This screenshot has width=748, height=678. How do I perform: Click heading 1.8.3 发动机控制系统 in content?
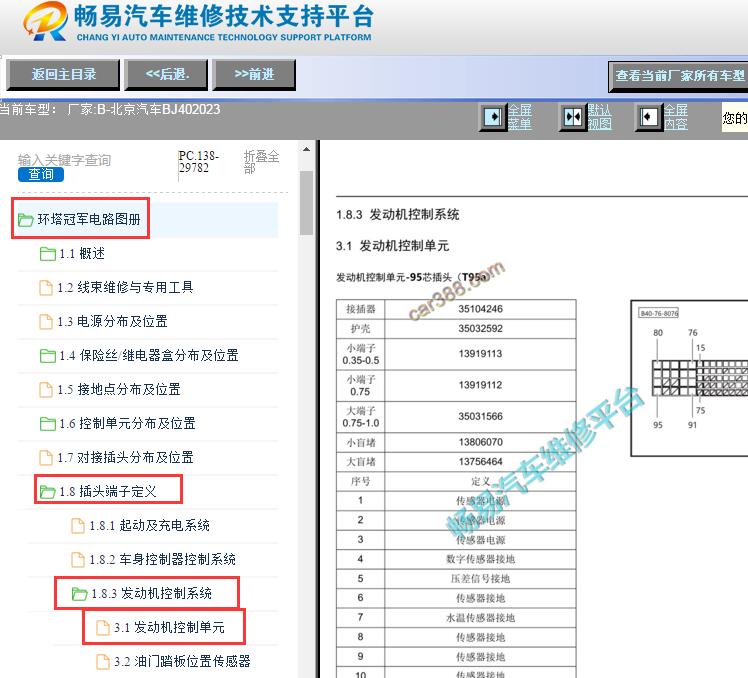pos(398,215)
